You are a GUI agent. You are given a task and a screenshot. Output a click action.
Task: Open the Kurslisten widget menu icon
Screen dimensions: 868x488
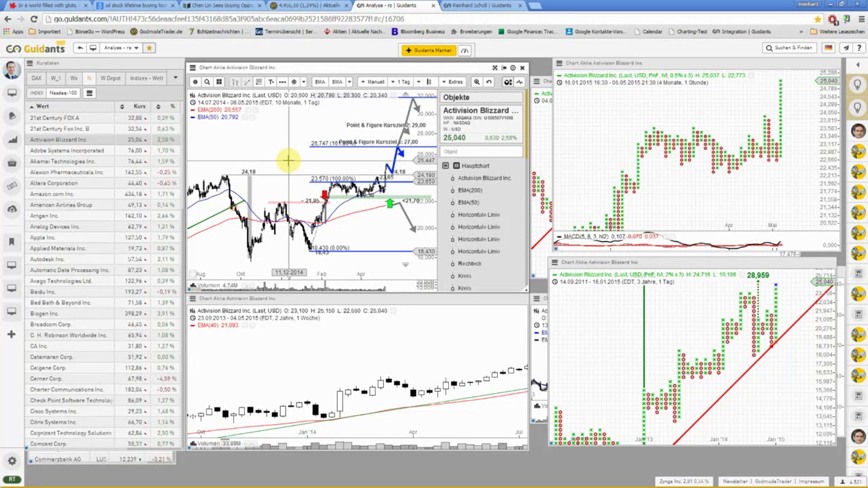(x=30, y=63)
